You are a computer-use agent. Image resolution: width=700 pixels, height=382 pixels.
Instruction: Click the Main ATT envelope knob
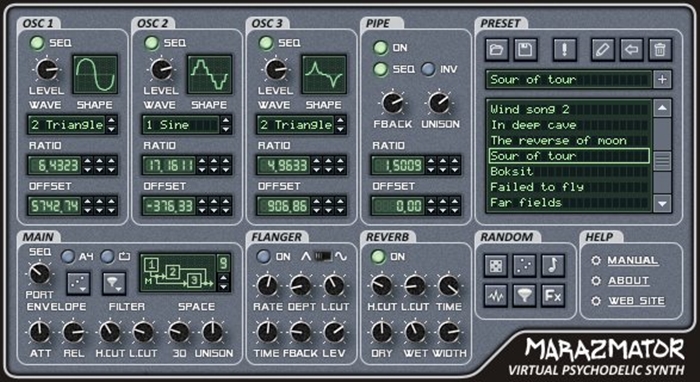coord(40,332)
